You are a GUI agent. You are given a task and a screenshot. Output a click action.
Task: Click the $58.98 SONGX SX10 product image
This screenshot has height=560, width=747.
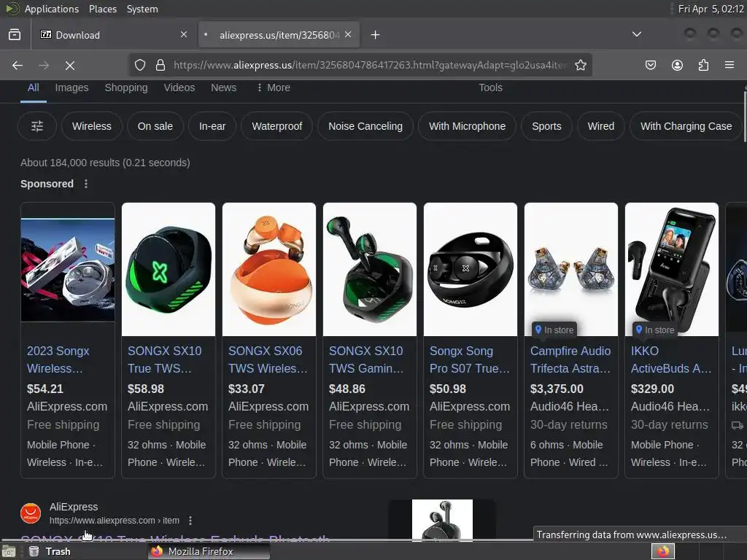pyautogui.click(x=169, y=270)
